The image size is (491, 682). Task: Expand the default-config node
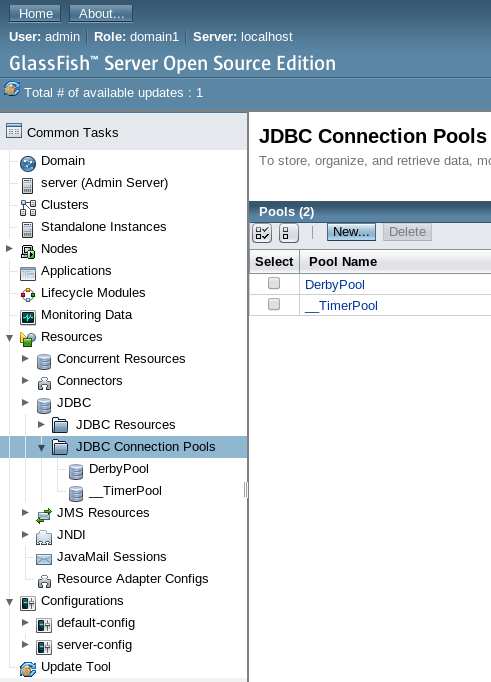[x=25, y=622]
